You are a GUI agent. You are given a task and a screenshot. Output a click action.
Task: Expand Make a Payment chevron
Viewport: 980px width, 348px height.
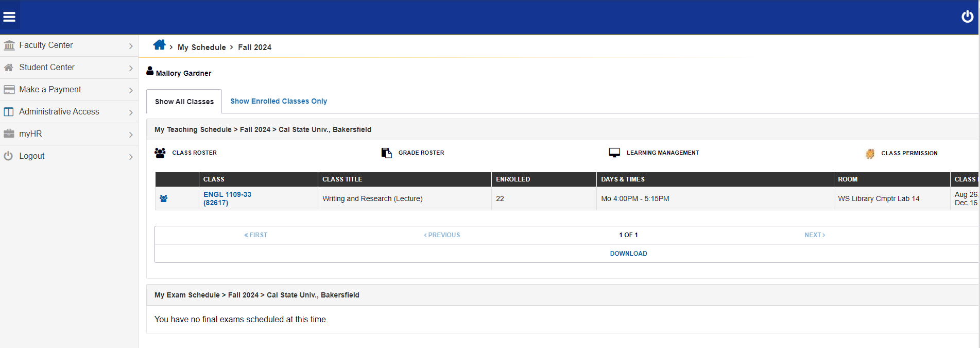[131, 90]
